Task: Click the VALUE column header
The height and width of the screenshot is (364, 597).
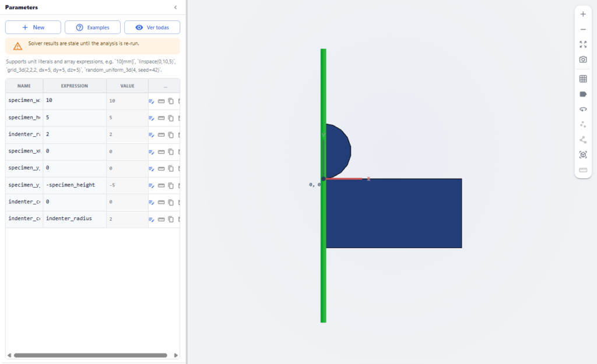Action: [127, 86]
